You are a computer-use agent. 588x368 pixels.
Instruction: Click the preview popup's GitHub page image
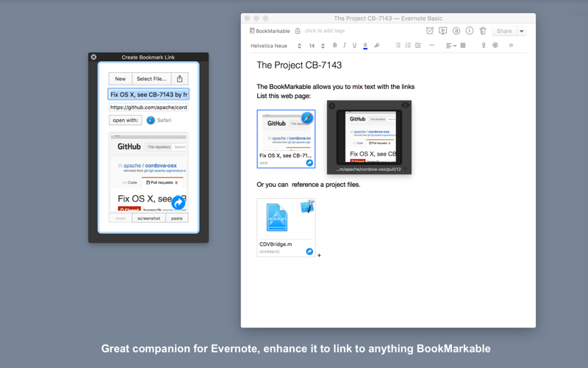coord(370,137)
